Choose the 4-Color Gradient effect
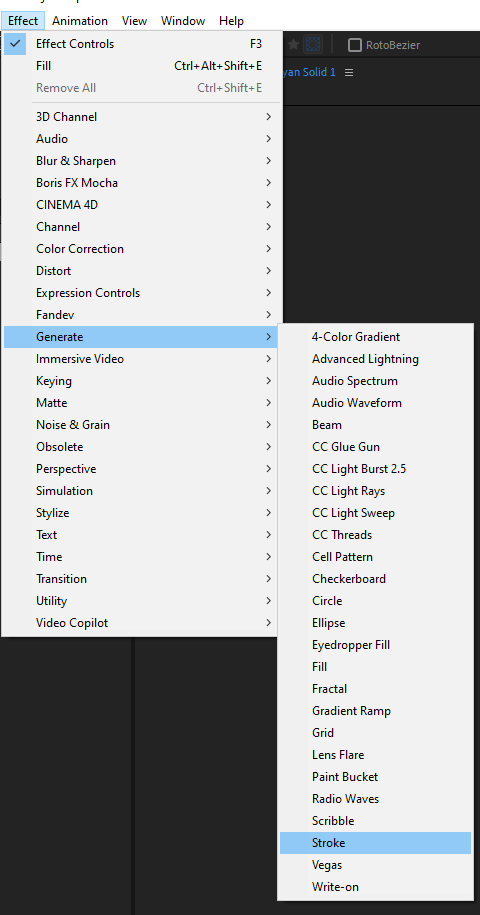Screen dimensions: 480x915 point(375,337)
